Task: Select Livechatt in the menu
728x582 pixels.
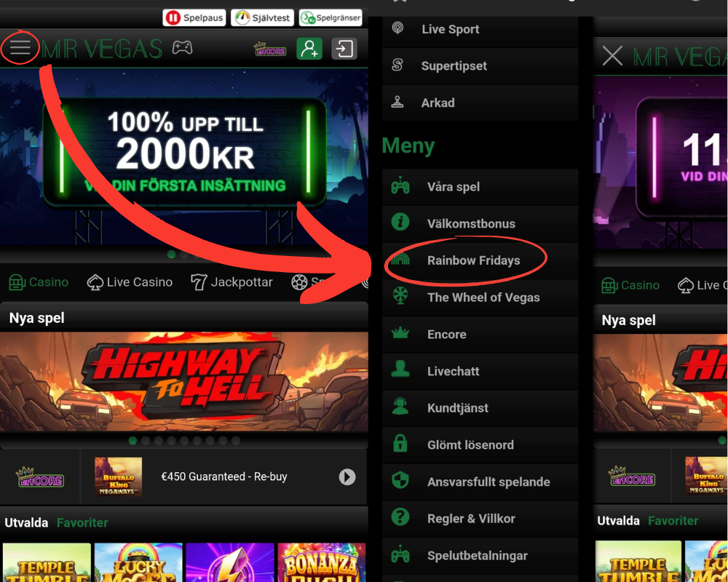Action: click(453, 371)
